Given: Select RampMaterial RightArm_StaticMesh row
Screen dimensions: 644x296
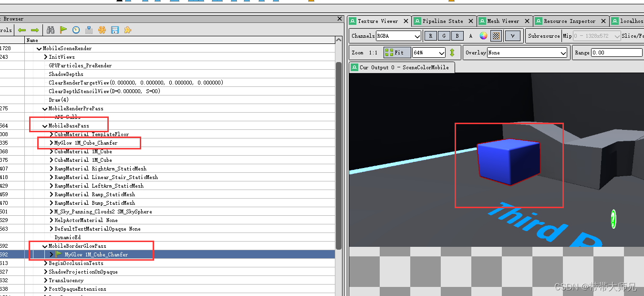Looking at the screenshot, I should click(100, 169).
